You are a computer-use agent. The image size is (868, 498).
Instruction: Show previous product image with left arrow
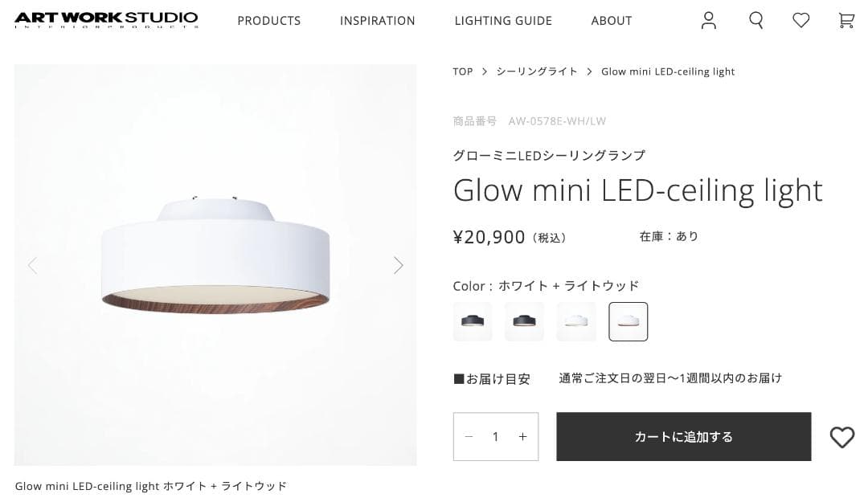point(32,265)
